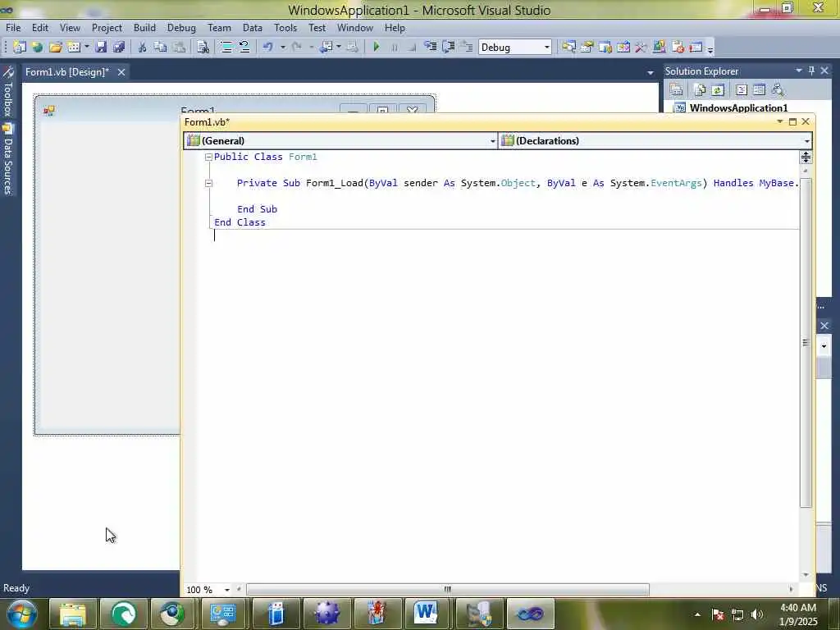
Task: Open Solution Explorer window position dropdown arrow
Action: point(799,71)
